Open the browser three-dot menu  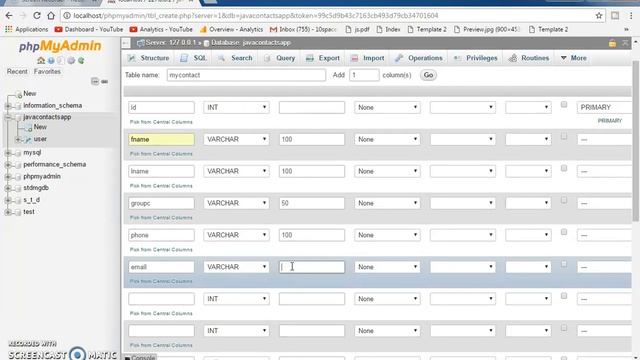click(x=631, y=16)
